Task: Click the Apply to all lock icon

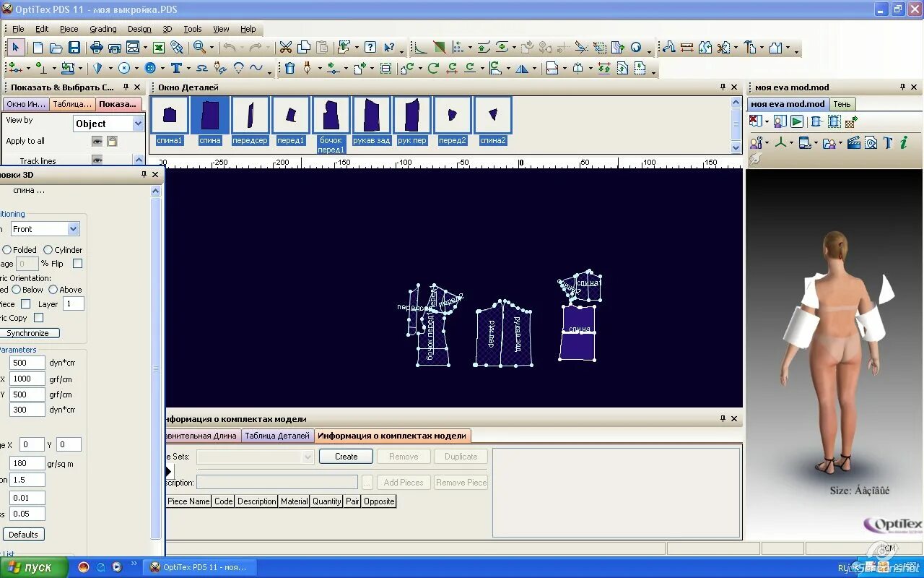Action: 112,141
